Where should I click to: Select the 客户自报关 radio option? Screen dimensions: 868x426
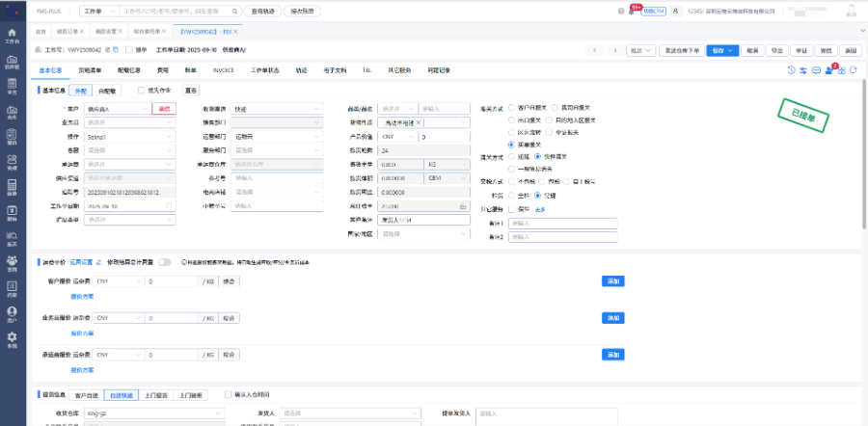[511, 109]
